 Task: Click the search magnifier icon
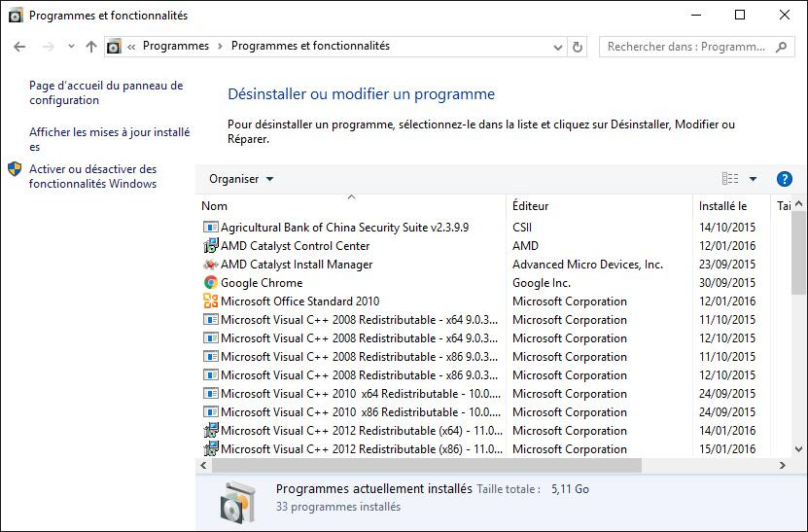[x=781, y=47]
